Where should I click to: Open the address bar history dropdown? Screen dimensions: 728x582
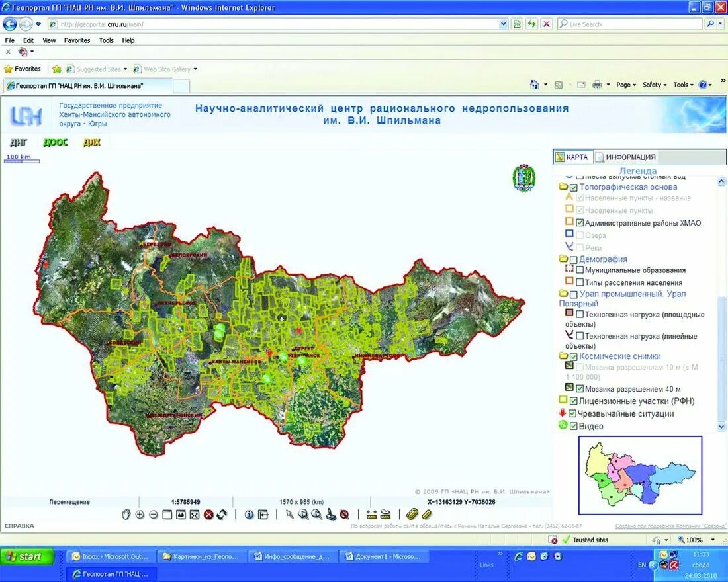pos(503,24)
